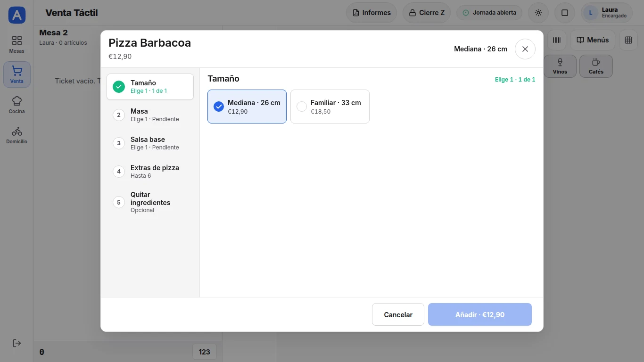Go to the Masa step

point(150,115)
